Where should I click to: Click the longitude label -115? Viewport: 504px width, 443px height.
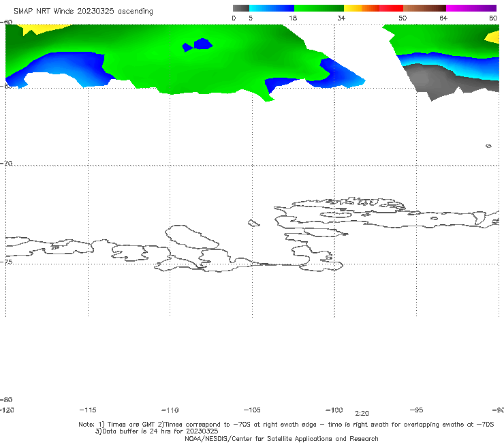pyautogui.click(x=88, y=410)
